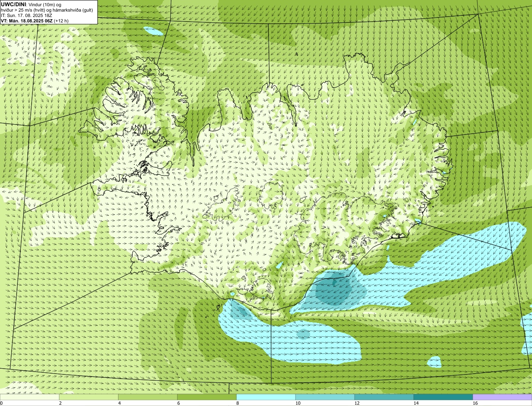Click the "UWC/DINI: Vindur (10m) og" title line

point(31,4)
